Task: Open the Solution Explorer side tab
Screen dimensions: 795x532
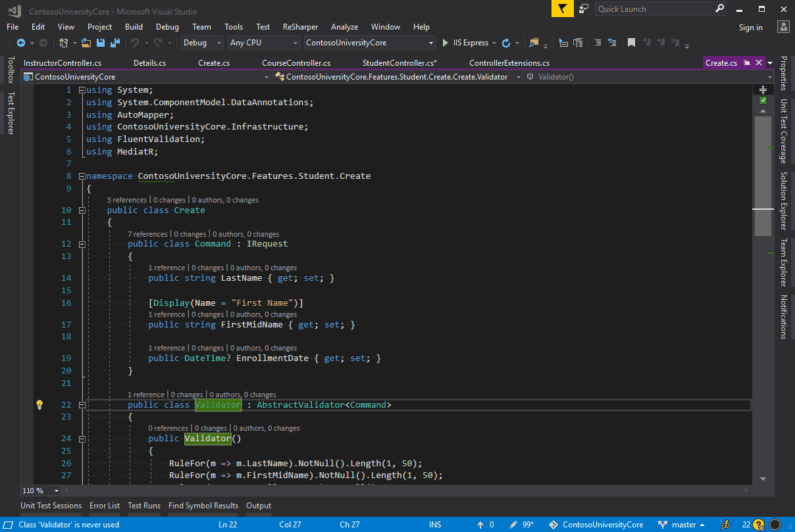Action: [x=783, y=201]
